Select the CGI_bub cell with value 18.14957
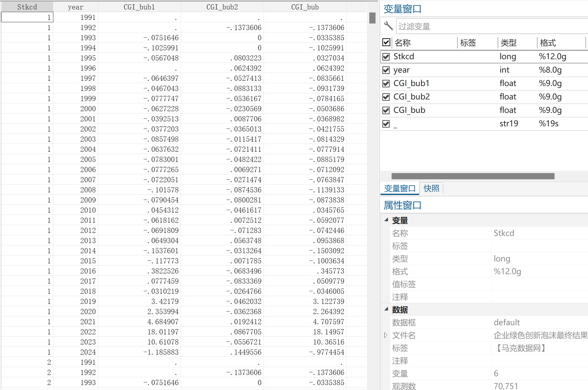Image resolution: width=588 pixels, height=390 pixels. click(305, 332)
